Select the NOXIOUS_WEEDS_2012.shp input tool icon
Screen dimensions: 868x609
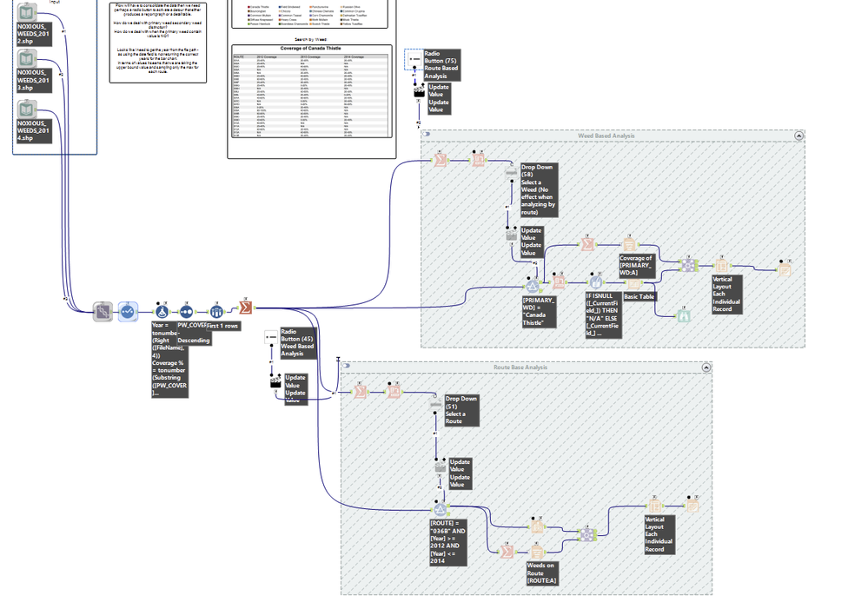pos(27,13)
